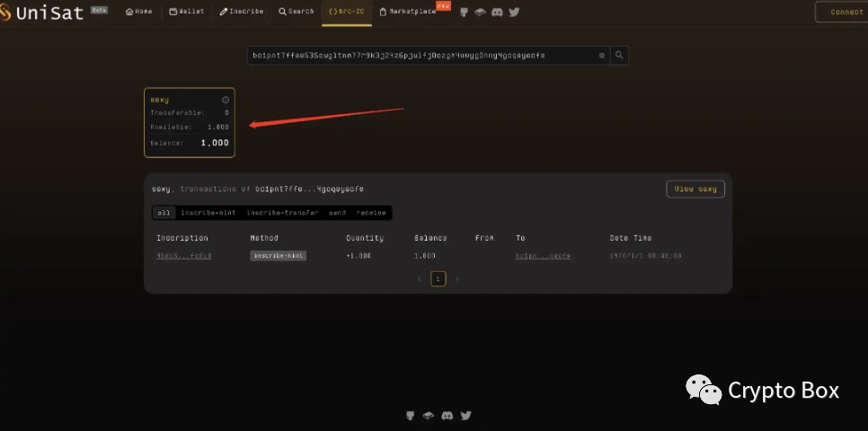Open the Marketplace nav item
Image resolution: width=868 pixels, height=431 pixels.
(x=408, y=12)
